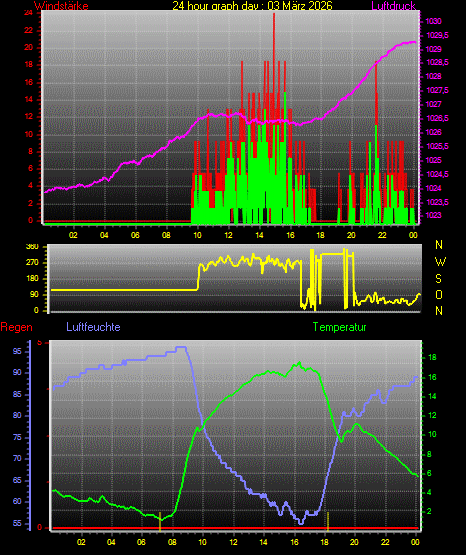Click the magenta Luftdruck axis label
This screenshot has height=555, width=466.
coord(393,6)
